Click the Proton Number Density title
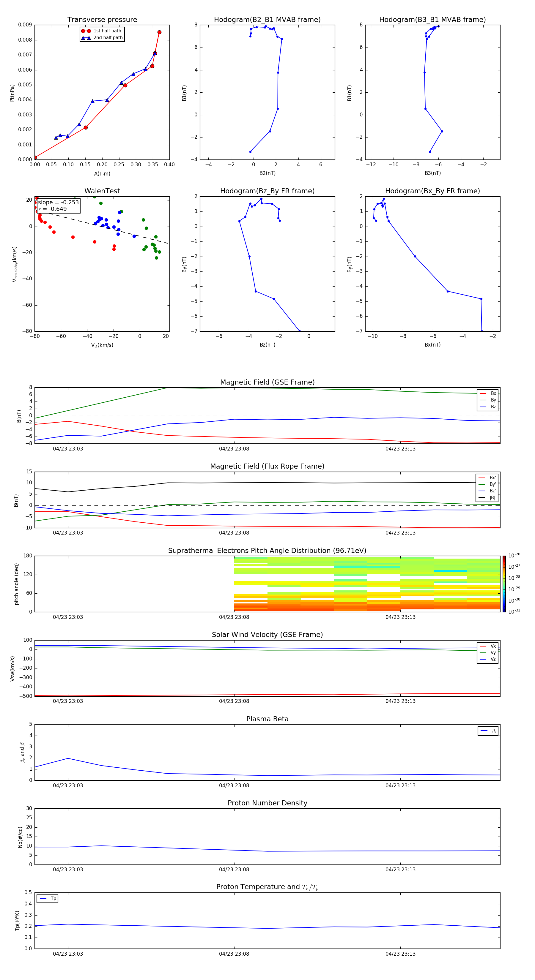535x980 pixels. point(267,803)
